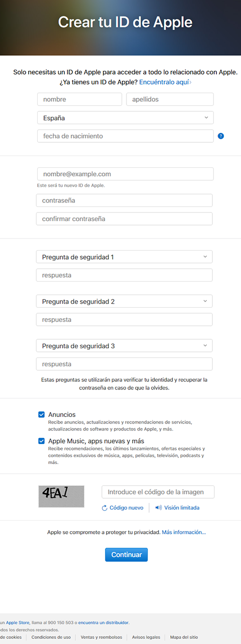Click the birth date help question icon
The height and width of the screenshot is (644, 241).
pyautogui.click(x=221, y=136)
